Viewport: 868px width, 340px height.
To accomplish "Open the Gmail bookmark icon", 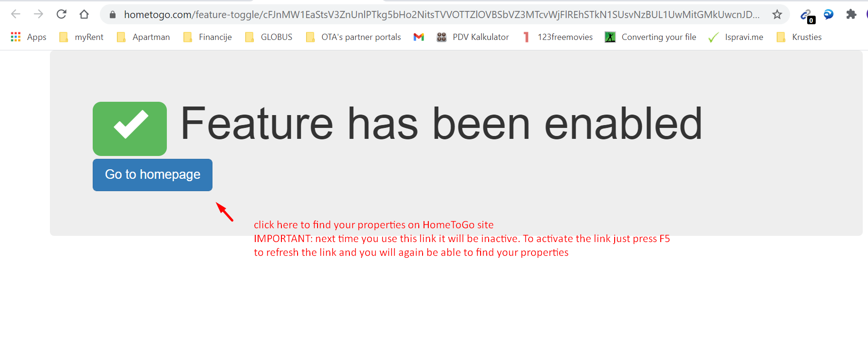I will [x=419, y=37].
